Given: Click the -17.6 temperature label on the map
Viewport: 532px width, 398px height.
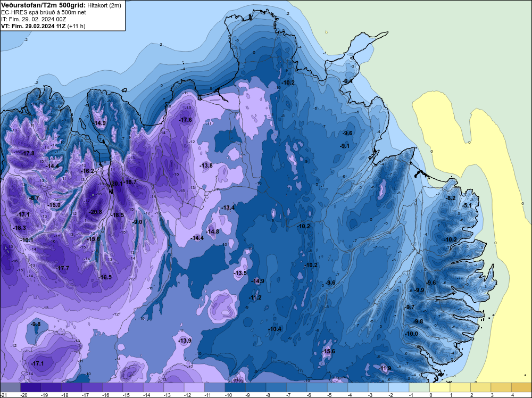Looking at the screenshot, I should 186,120.
